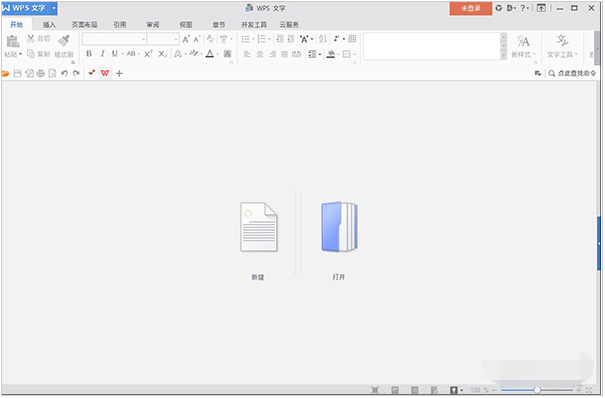Image resolution: width=605 pixels, height=398 pixels.
Task: Click the Open folder icon
Action: [x=339, y=227]
